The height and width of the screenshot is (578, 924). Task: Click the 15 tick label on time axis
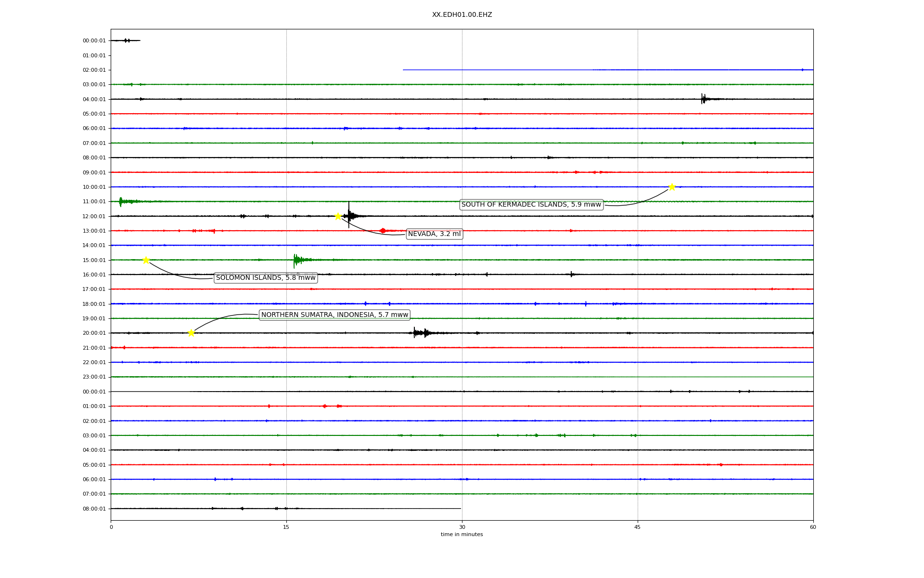coord(286,527)
